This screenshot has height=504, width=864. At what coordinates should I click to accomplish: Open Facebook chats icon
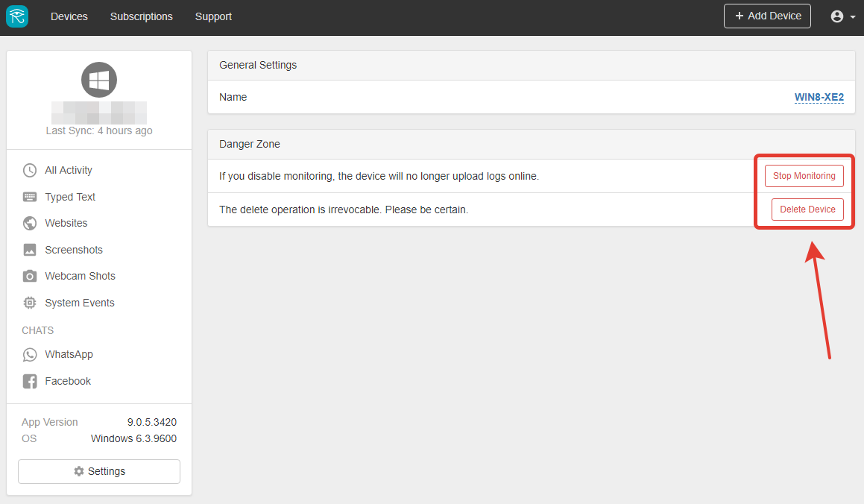(x=30, y=381)
